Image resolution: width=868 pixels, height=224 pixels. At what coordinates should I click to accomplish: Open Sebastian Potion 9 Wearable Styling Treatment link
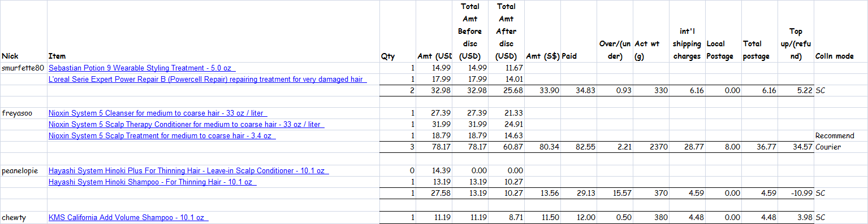click(141, 68)
